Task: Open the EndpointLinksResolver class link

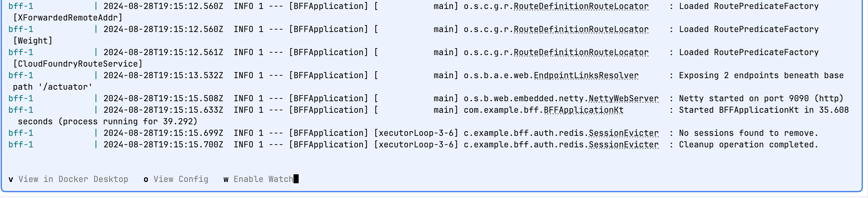Action: (x=586, y=75)
